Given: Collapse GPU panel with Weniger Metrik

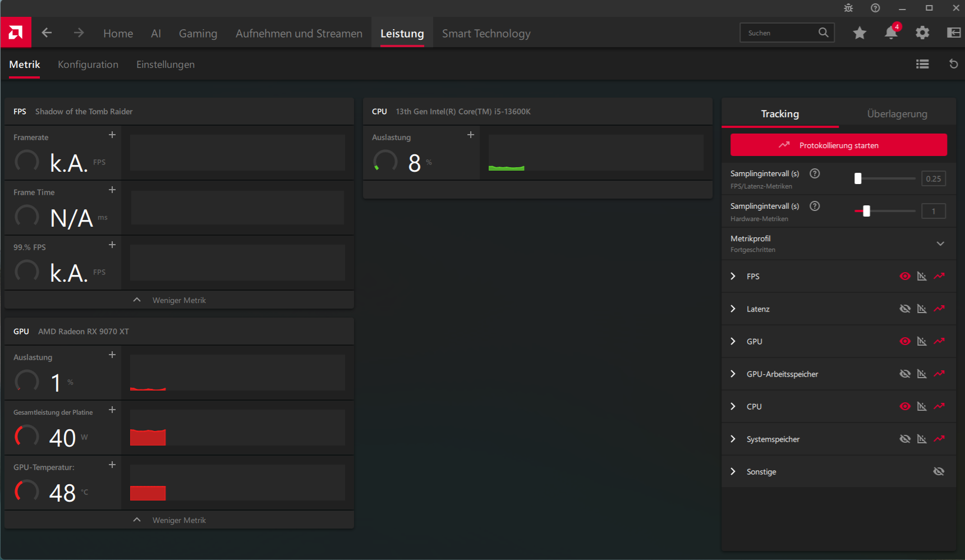Looking at the screenshot, I should 179,520.
